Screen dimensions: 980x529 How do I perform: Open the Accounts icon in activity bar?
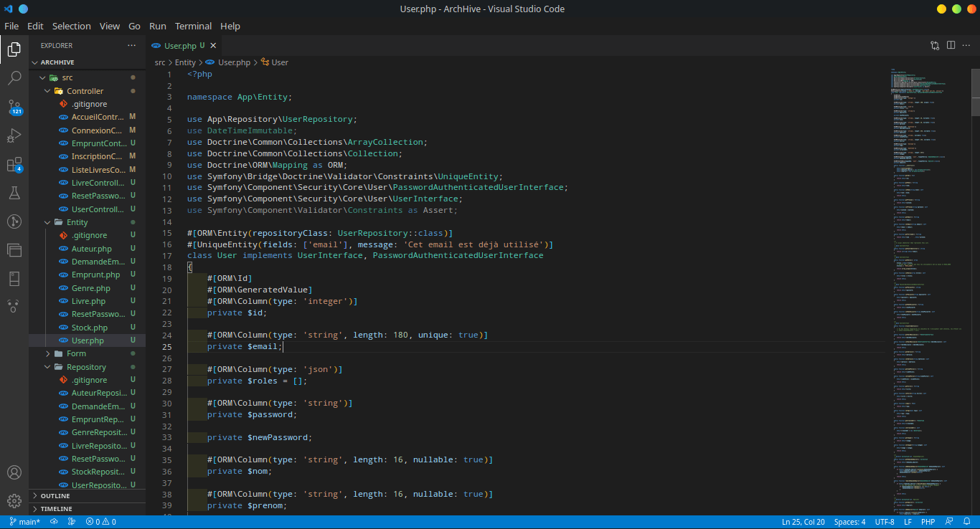(14, 472)
